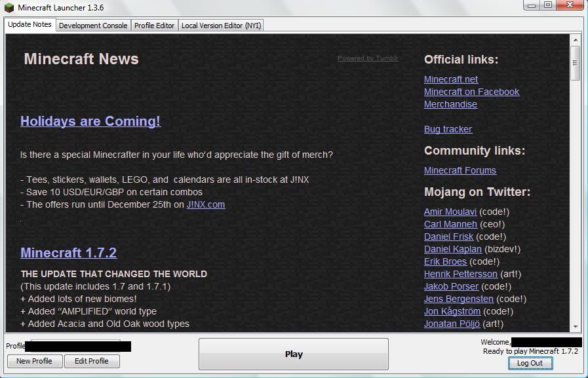The width and height of the screenshot is (588, 378).
Task: Open the Holidays are Coming! article
Action: (x=90, y=121)
